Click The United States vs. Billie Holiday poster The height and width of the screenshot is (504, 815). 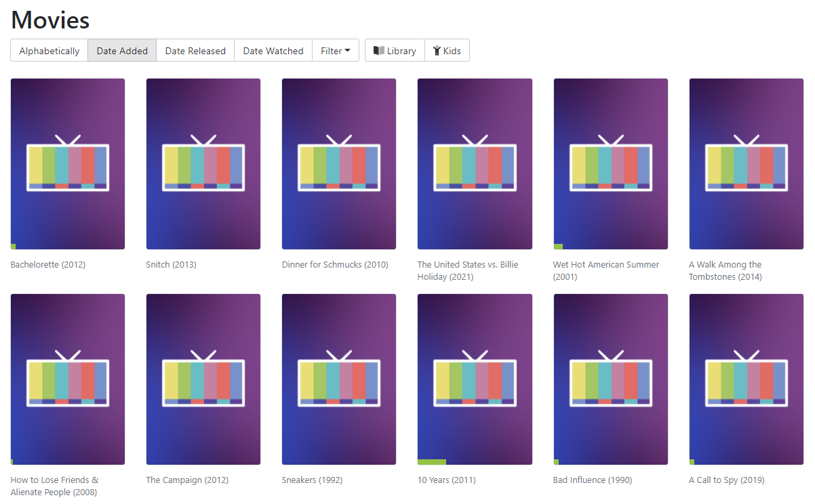coord(475,164)
